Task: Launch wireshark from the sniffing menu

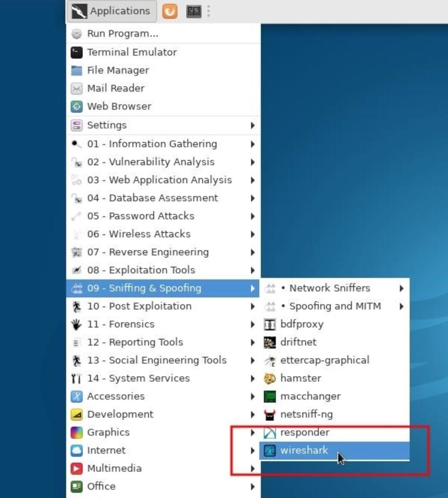Action: pos(304,450)
